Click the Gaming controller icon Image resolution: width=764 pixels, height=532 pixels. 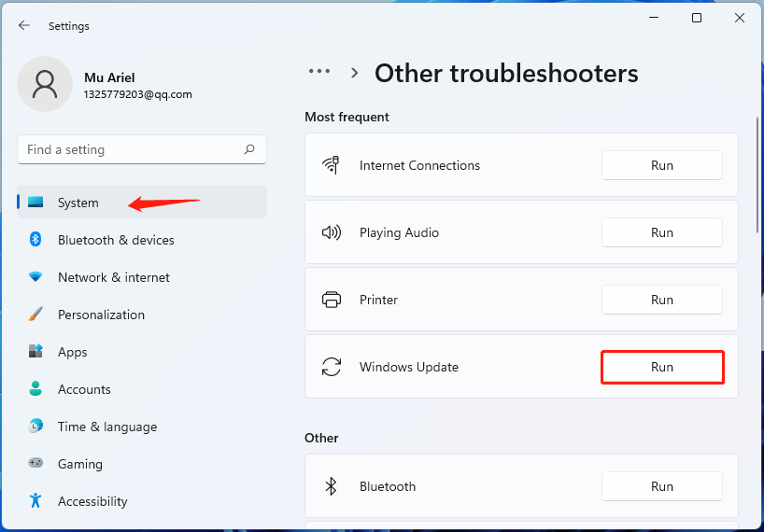tap(35, 463)
